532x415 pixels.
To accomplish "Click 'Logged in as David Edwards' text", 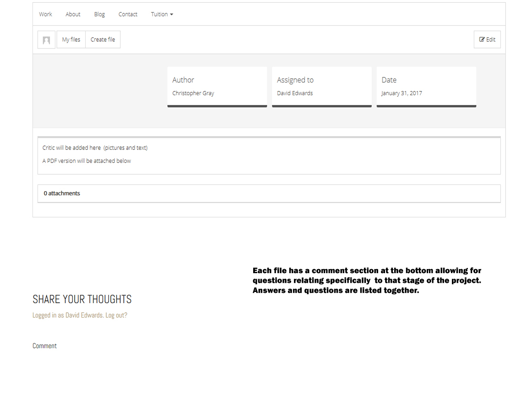I will click(x=68, y=315).
